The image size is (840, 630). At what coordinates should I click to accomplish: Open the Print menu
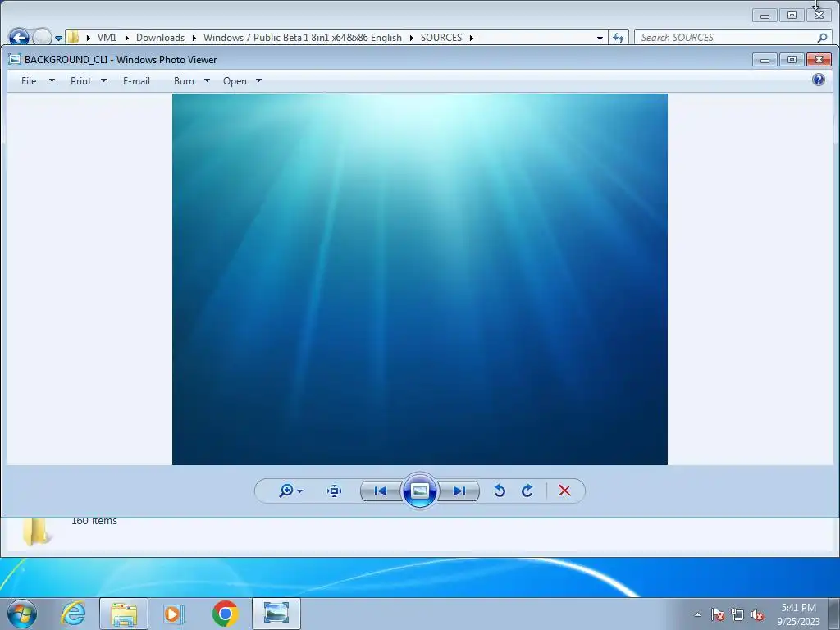(x=81, y=81)
